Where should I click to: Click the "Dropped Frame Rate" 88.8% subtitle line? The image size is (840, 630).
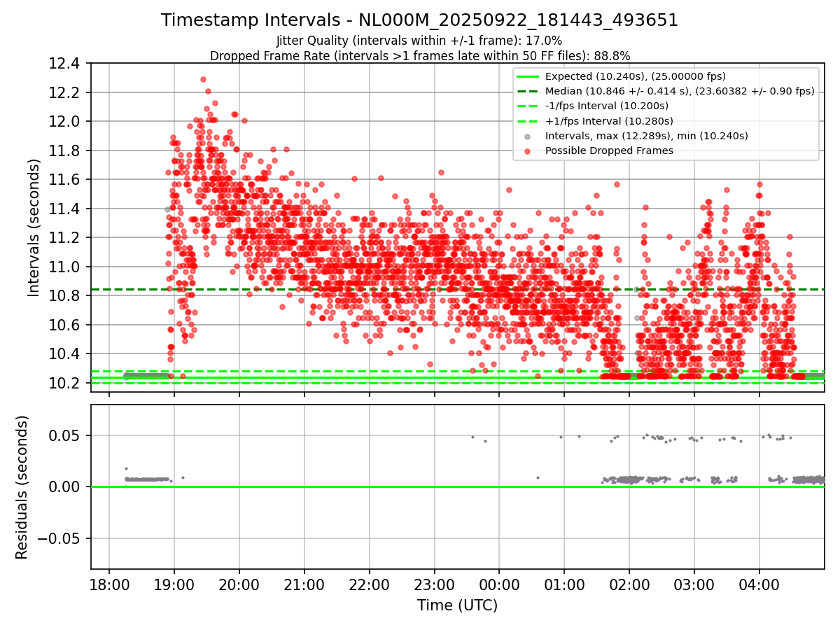click(x=419, y=56)
